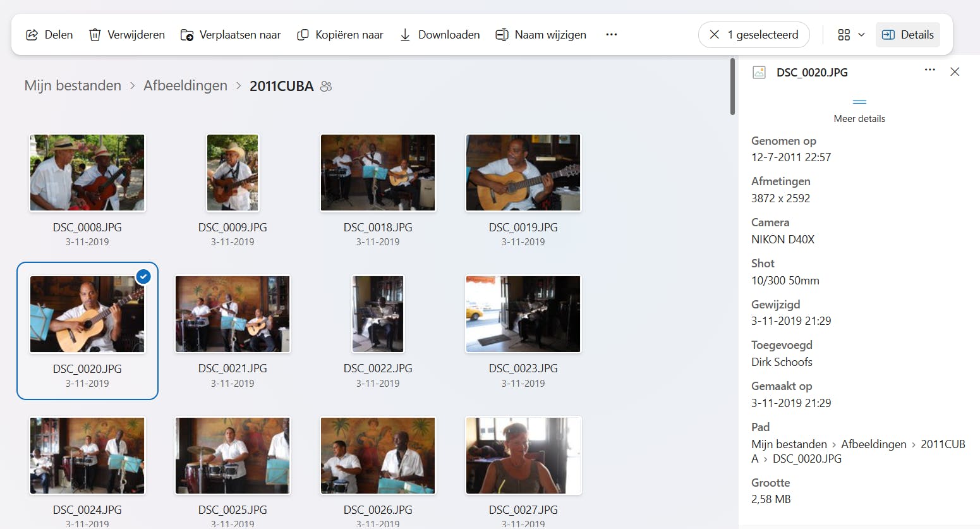This screenshot has width=980, height=529.
Task: Click the Kopiëren naar copy icon
Action: [x=303, y=35]
